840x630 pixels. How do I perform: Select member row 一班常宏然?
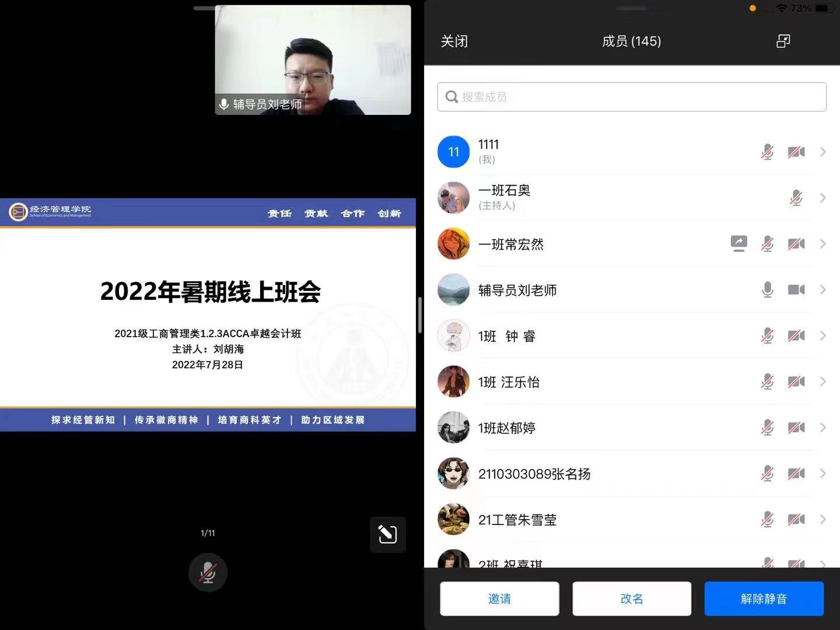[x=583, y=244]
